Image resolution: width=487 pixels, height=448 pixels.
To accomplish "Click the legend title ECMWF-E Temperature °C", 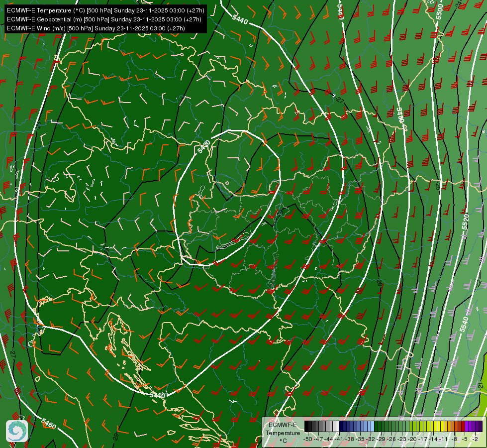I will click(283, 433).
